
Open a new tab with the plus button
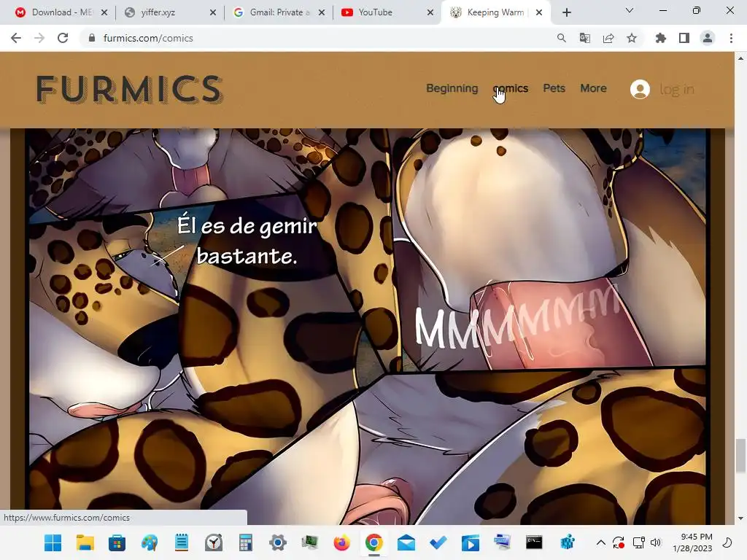[x=566, y=12]
